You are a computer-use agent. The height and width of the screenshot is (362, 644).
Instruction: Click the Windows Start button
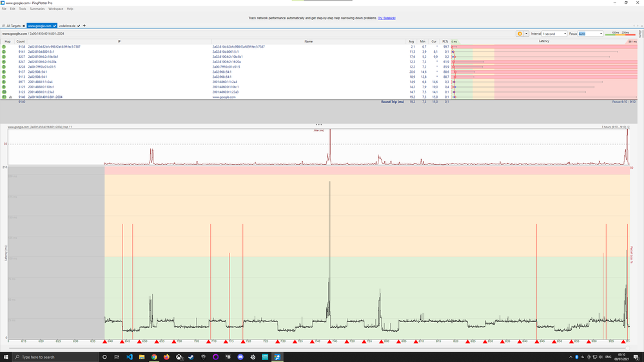coord(5,356)
